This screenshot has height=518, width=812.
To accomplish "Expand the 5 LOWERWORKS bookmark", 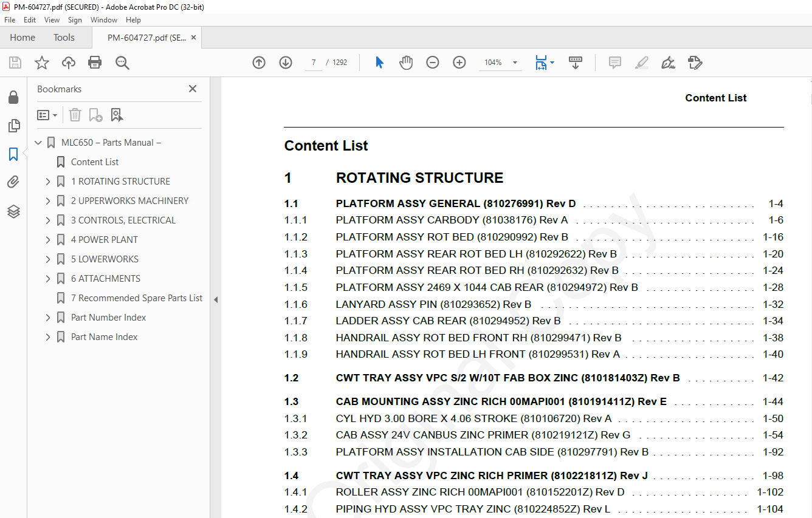I will click(48, 259).
